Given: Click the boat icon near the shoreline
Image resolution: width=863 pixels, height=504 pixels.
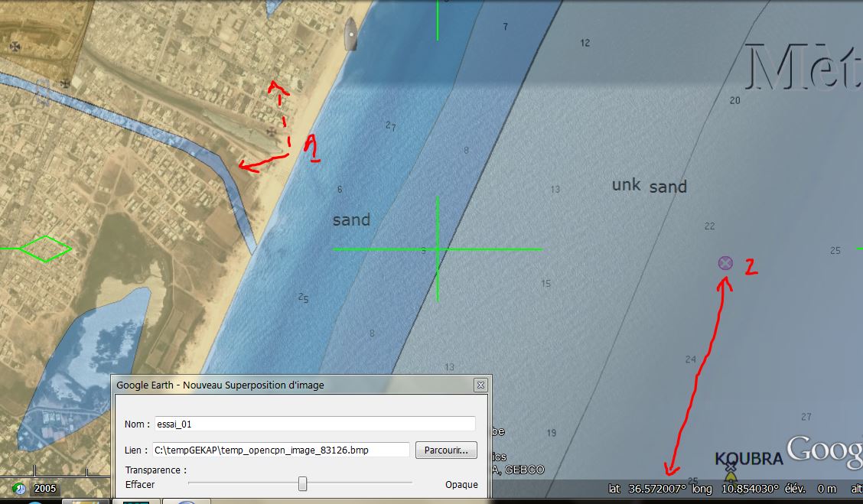Looking at the screenshot, I should (350, 34).
